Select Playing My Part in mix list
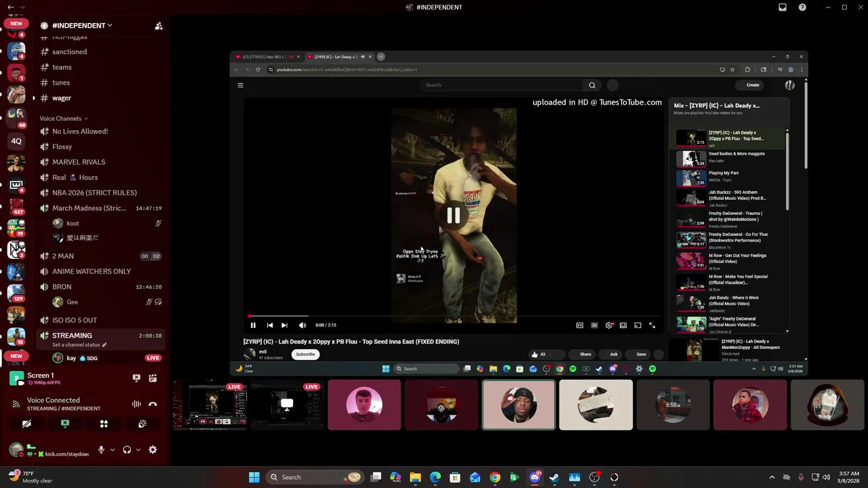 [x=730, y=178]
